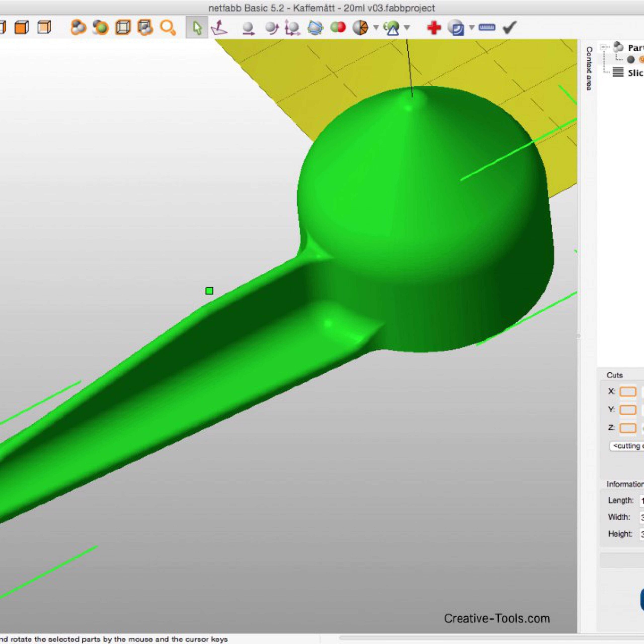Click the blue ruler measure icon
The width and height of the screenshot is (644, 644).
tap(487, 27)
